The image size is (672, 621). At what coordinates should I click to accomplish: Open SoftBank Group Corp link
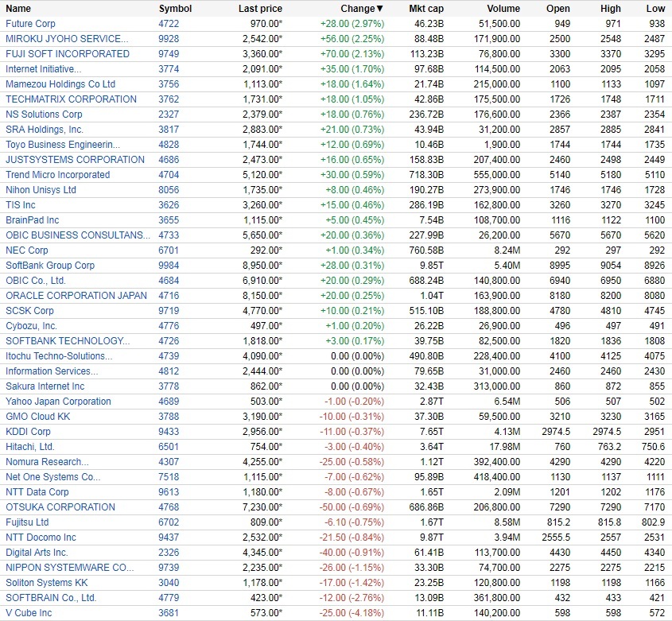point(50,266)
